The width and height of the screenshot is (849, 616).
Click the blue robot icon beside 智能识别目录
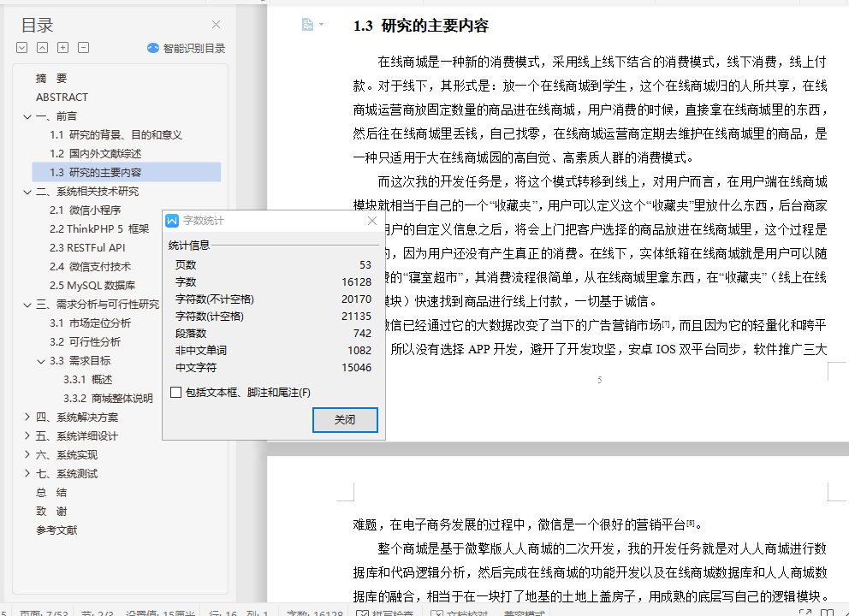click(153, 48)
